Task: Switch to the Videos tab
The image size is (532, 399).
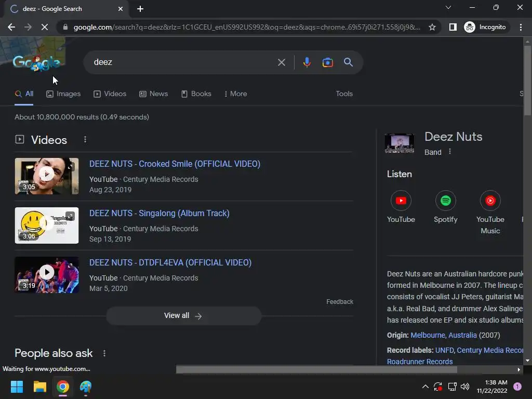Action: (110, 94)
